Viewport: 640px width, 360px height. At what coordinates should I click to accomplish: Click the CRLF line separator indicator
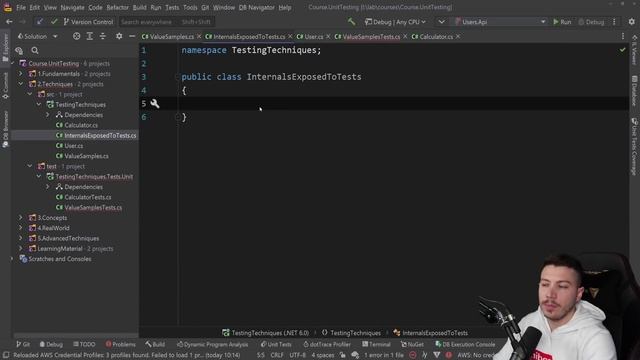click(276, 355)
